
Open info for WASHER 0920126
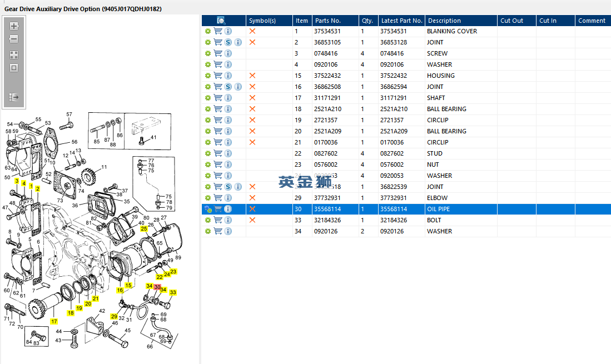[228, 231]
